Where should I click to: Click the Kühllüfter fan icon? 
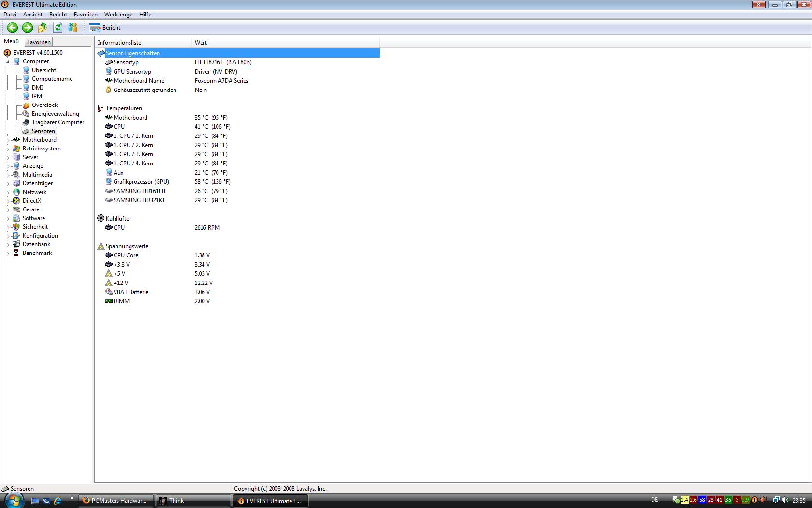(101, 219)
